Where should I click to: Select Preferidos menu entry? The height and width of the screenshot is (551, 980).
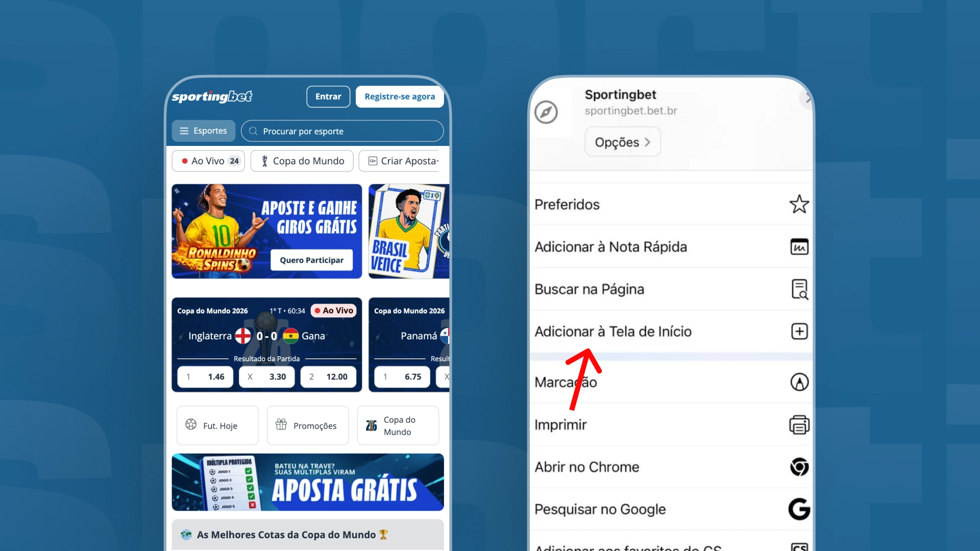671,205
